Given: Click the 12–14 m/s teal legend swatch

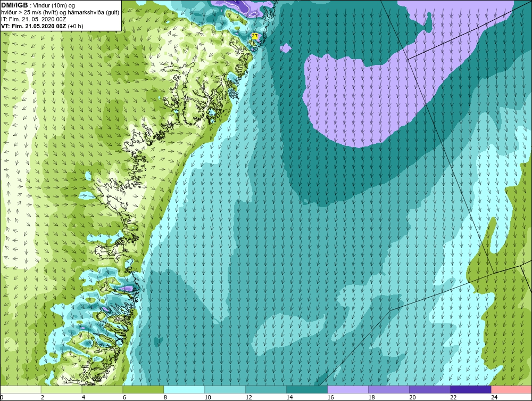Looking at the screenshot, I should tap(266, 389).
